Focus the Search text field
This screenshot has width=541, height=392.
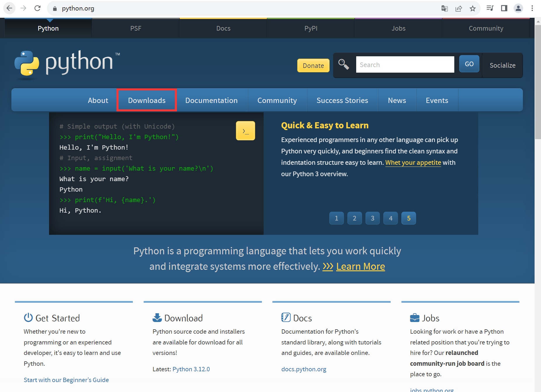[405, 64]
